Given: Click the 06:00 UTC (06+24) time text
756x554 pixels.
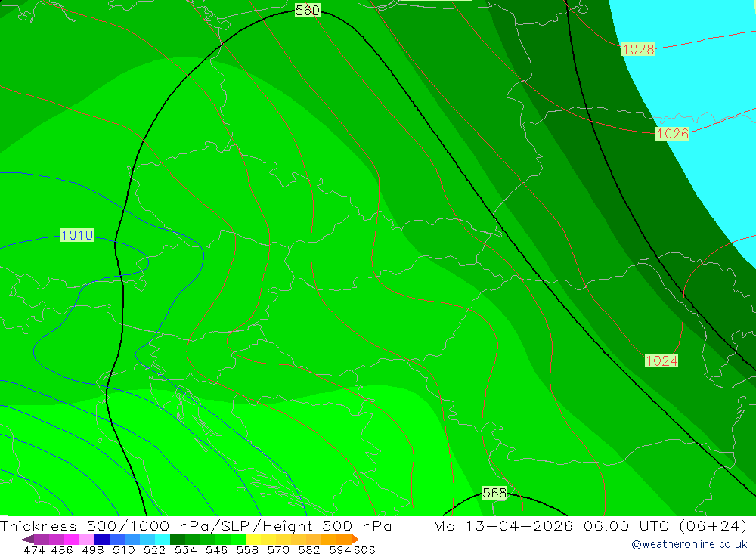Looking at the screenshot, I should point(665,525).
